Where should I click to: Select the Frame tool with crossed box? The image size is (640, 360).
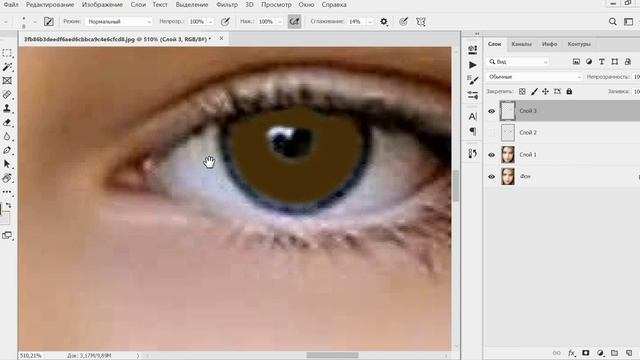[7, 81]
